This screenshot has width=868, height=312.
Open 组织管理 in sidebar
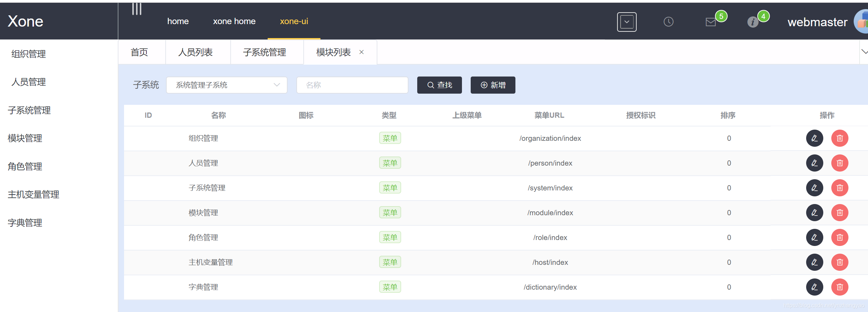pos(29,54)
